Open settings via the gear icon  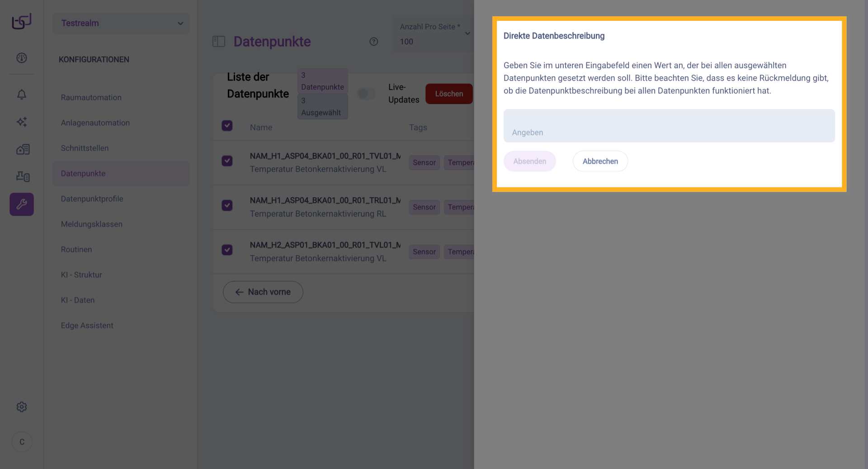click(x=21, y=407)
